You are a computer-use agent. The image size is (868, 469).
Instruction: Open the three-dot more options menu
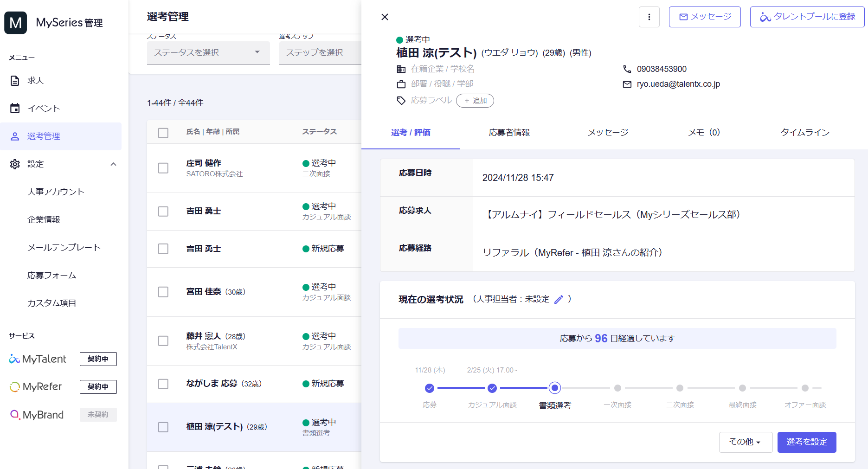[649, 17]
